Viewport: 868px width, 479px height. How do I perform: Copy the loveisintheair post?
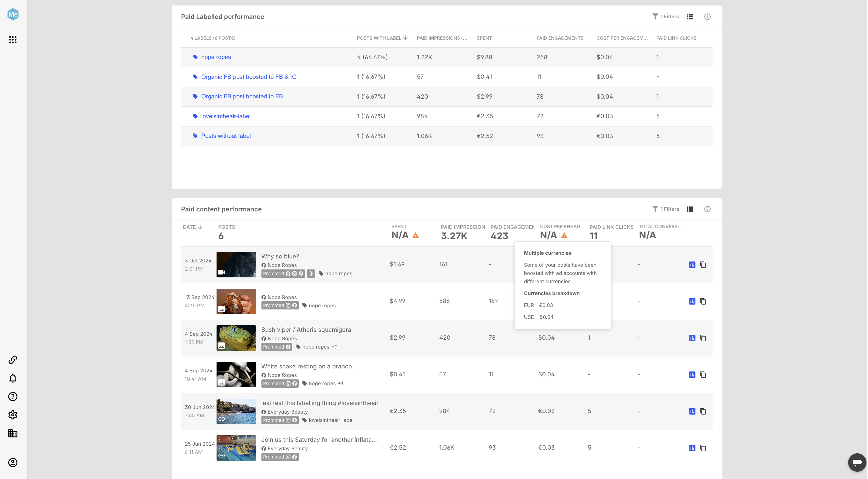click(703, 411)
